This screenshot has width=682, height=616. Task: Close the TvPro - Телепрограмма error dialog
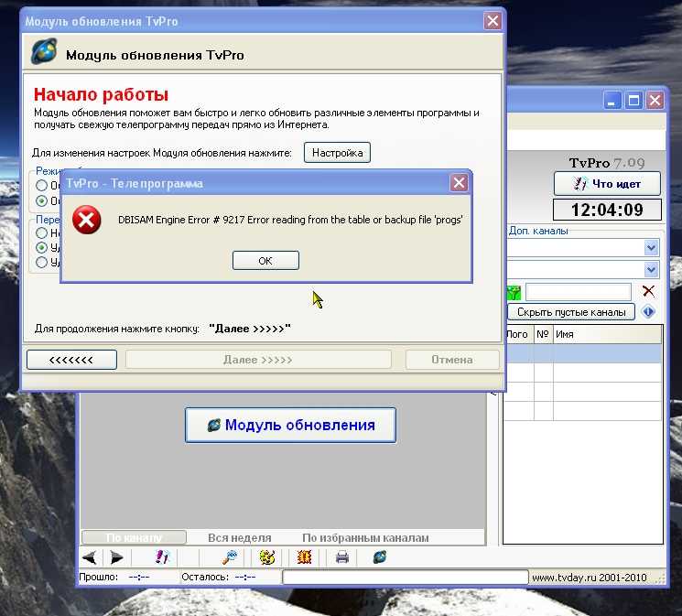pyautogui.click(x=459, y=183)
